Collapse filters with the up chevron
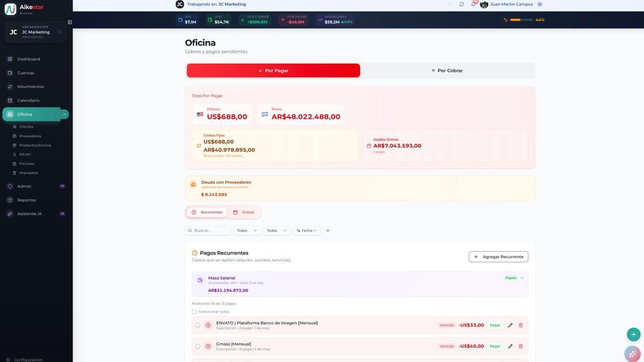This screenshot has height=362, width=644. coord(328,231)
